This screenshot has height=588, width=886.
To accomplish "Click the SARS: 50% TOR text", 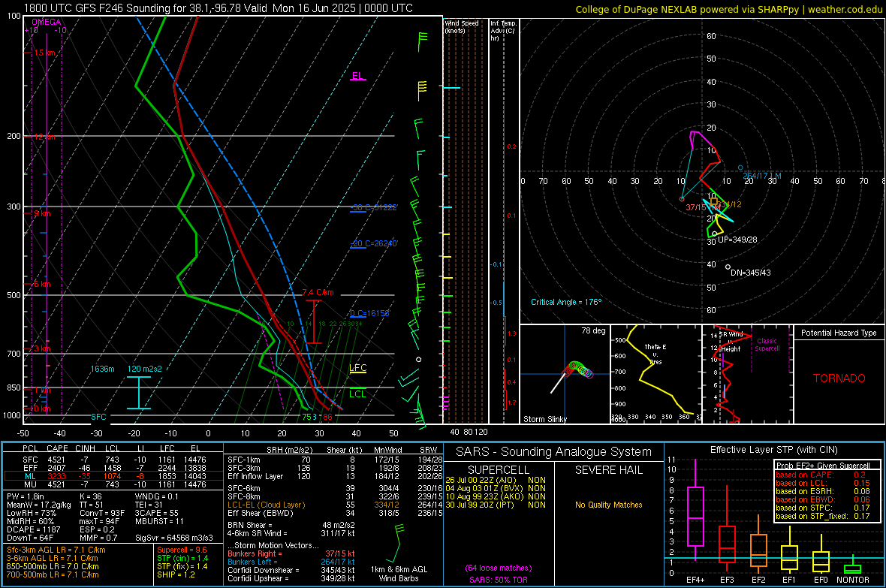I will coord(499,580).
